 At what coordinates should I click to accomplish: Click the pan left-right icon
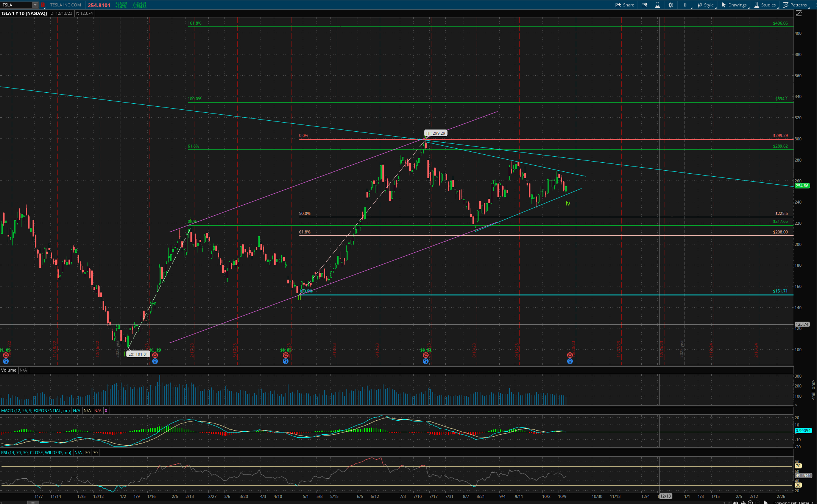(x=736, y=502)
